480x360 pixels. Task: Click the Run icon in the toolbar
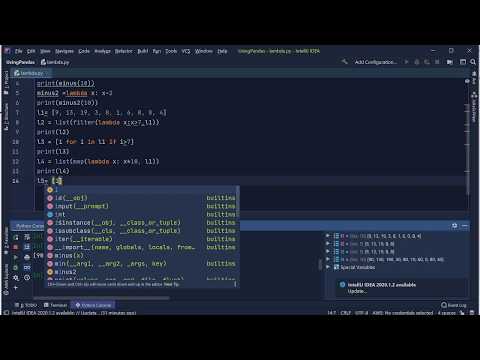406,62
